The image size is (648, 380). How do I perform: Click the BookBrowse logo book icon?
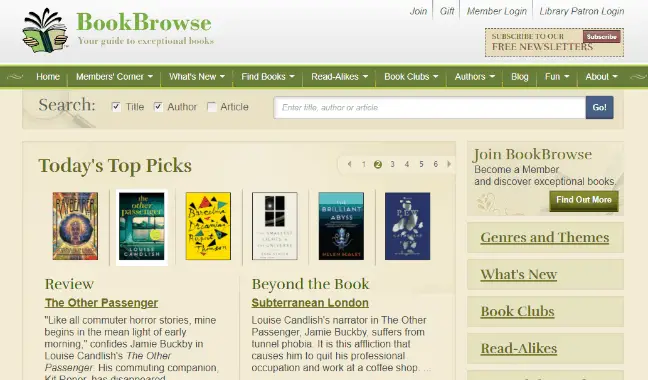click(45, 31)
